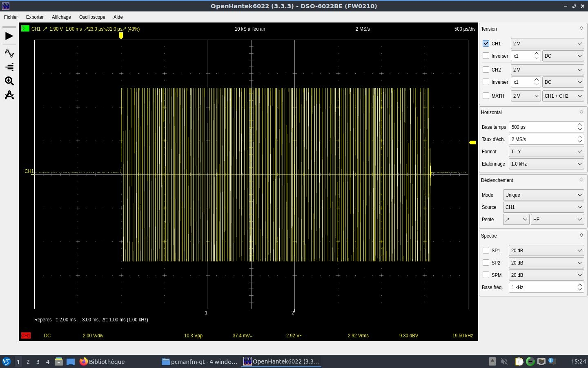The image size is (588, 368).
Task: Open the measure compass tool
Action: [x=9, y=95]
